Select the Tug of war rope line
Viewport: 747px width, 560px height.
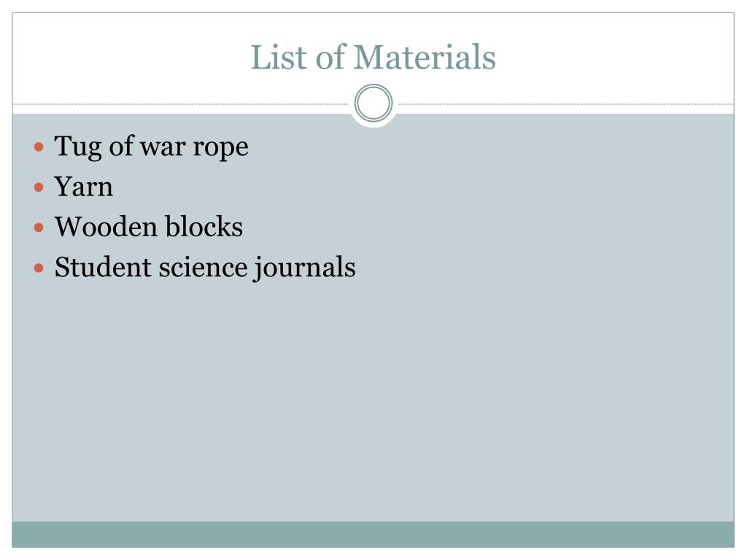pos(152,147)
